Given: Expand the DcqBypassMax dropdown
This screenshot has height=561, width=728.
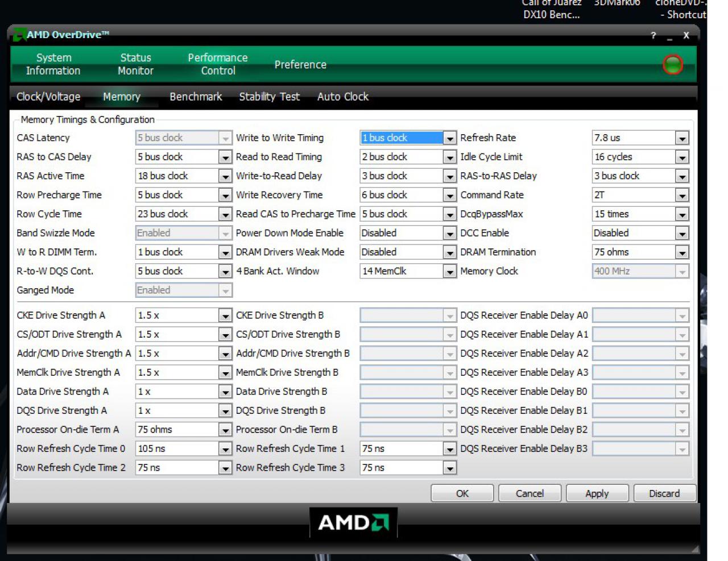Looking at the screenshot, I should pyautogui.click(x=682, y=214).
